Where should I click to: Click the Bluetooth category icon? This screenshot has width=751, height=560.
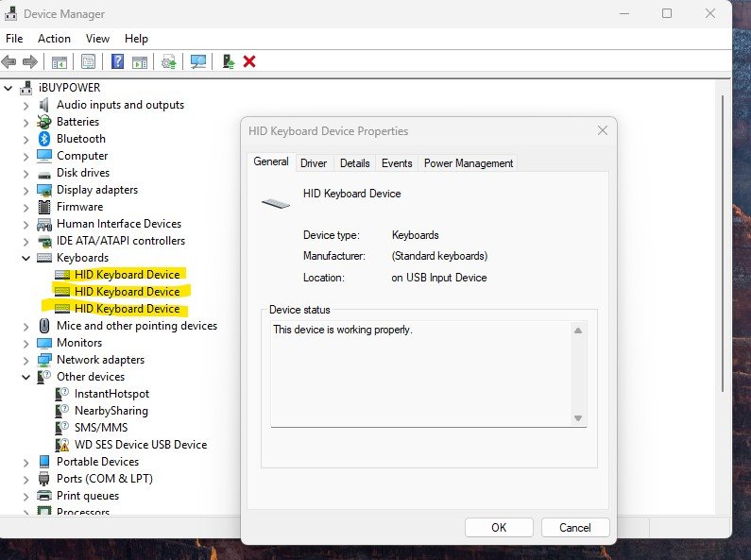[x=44, y=139]
